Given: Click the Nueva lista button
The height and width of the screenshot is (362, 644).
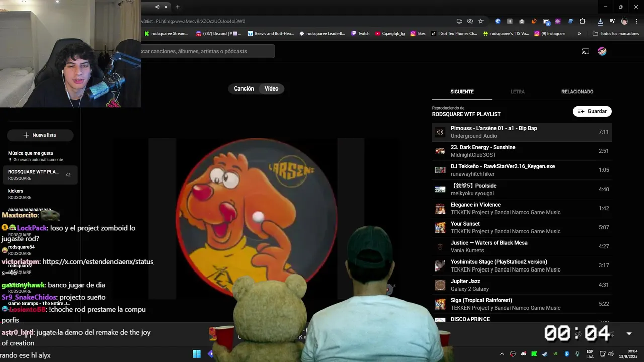Looking at the screenshot, I should (40, 135).
